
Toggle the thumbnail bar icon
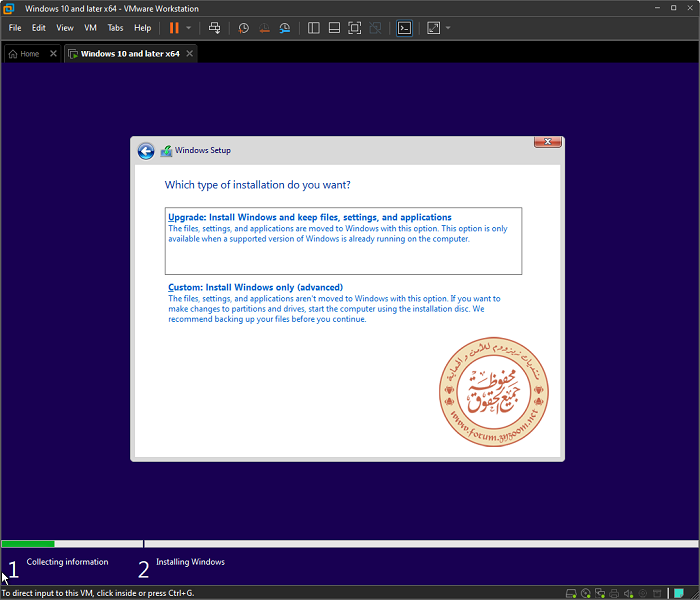[x=334, y=28]
